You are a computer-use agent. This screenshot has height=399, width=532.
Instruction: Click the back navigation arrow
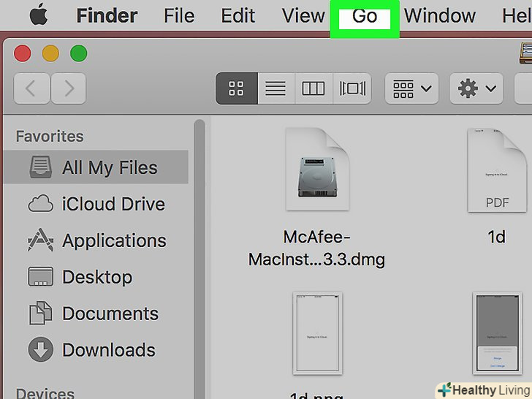coord(32,88)
